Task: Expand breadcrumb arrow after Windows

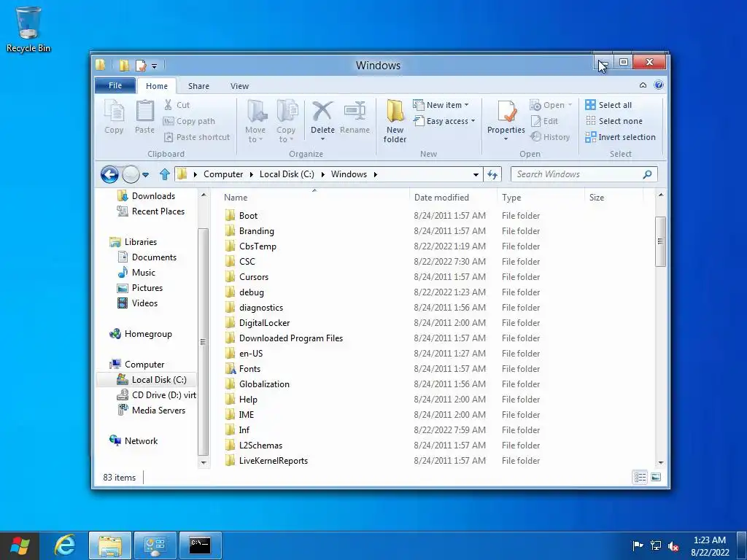Action: click(376, 174)
